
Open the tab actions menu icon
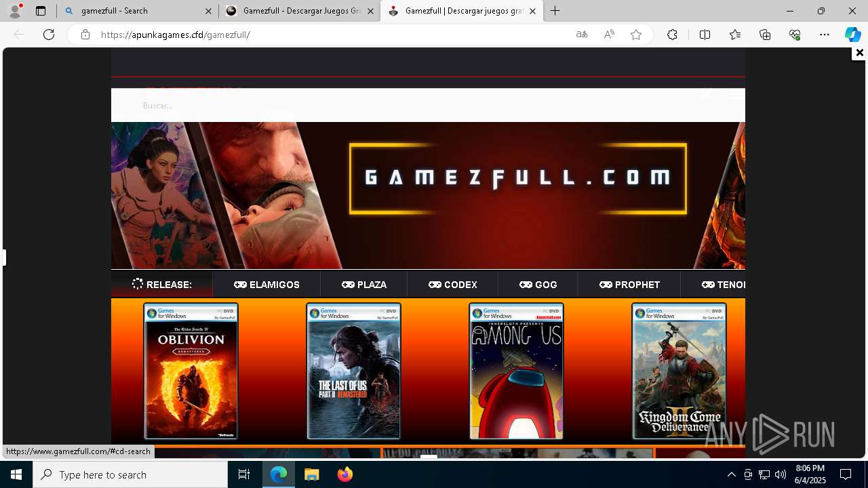tap(41, 11)
